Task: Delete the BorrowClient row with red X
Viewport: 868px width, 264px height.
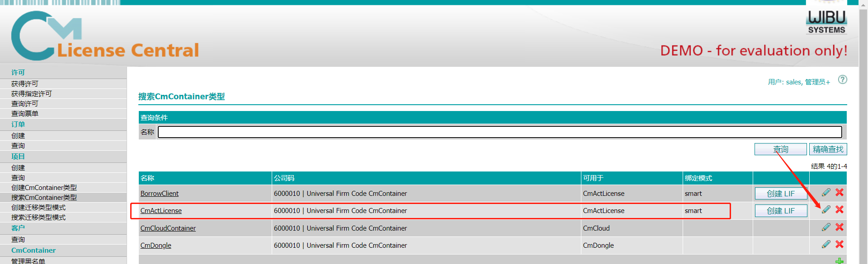Action: pos(840,193)
